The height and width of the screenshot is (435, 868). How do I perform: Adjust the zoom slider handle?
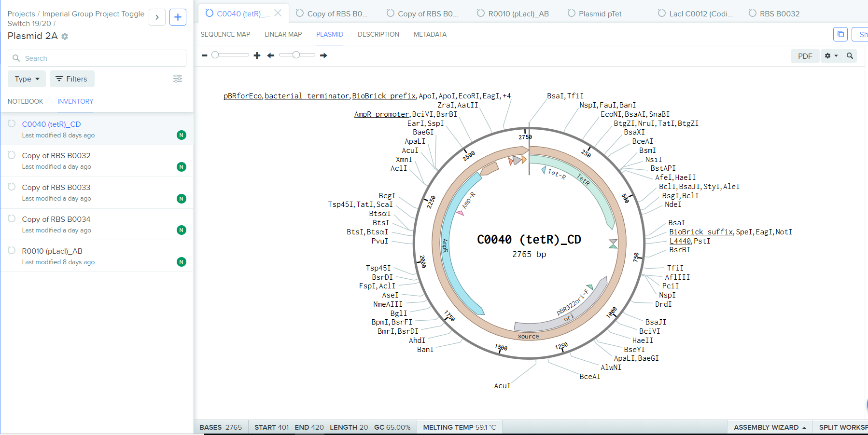point(215,55)
